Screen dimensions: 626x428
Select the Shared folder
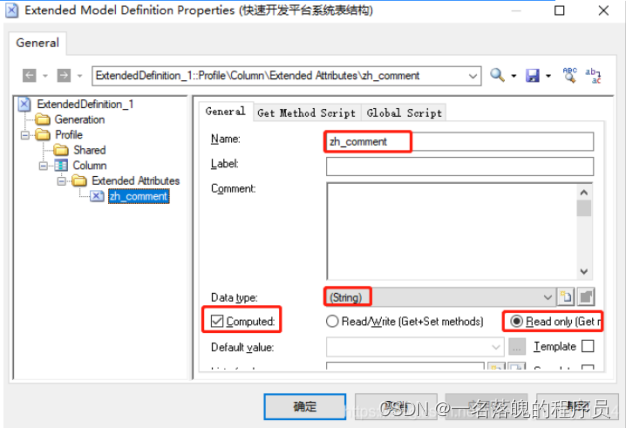pyautogui.click(x=89, y=150)
